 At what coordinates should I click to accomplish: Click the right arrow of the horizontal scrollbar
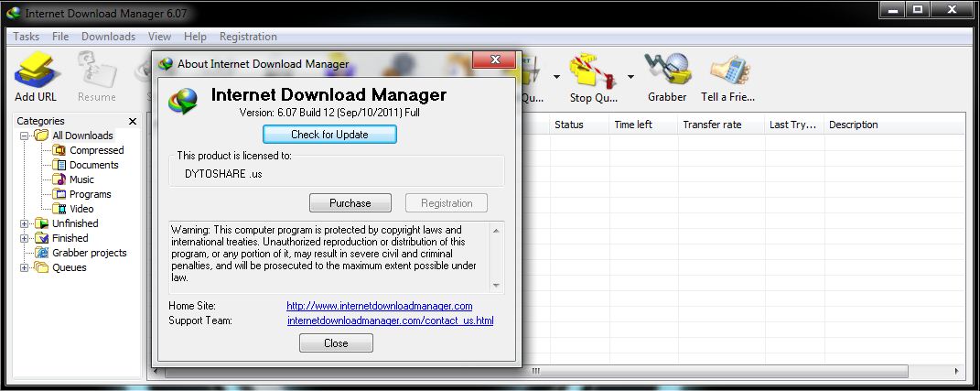tap(957, 372)
